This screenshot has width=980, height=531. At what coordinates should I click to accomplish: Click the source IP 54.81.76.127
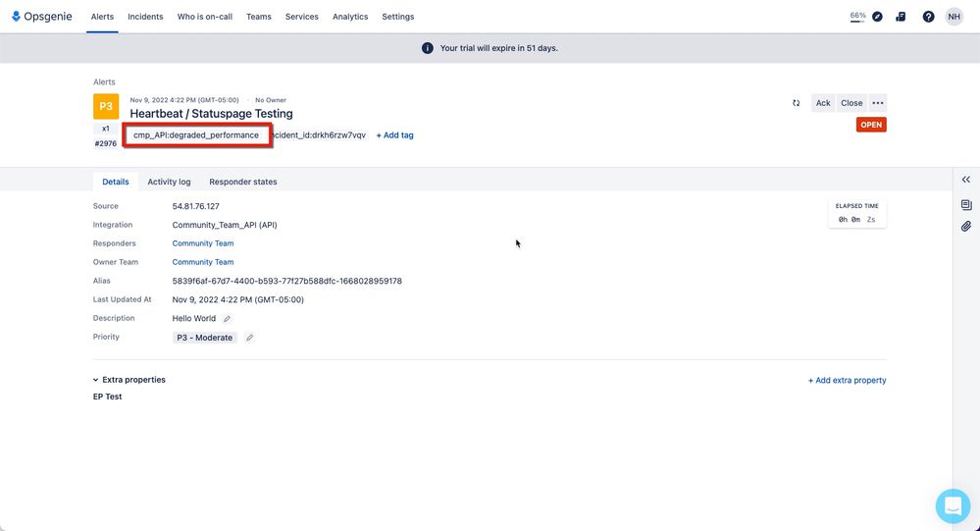195,206
